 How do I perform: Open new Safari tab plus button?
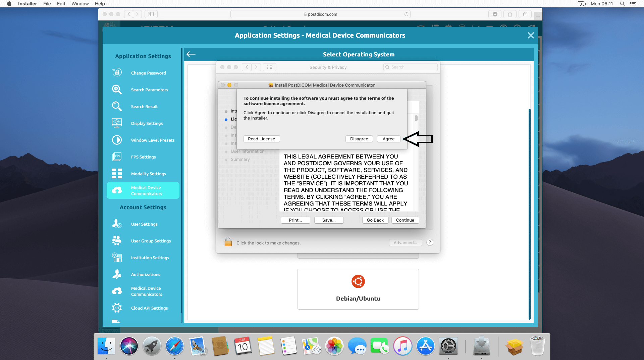[538, 16]
